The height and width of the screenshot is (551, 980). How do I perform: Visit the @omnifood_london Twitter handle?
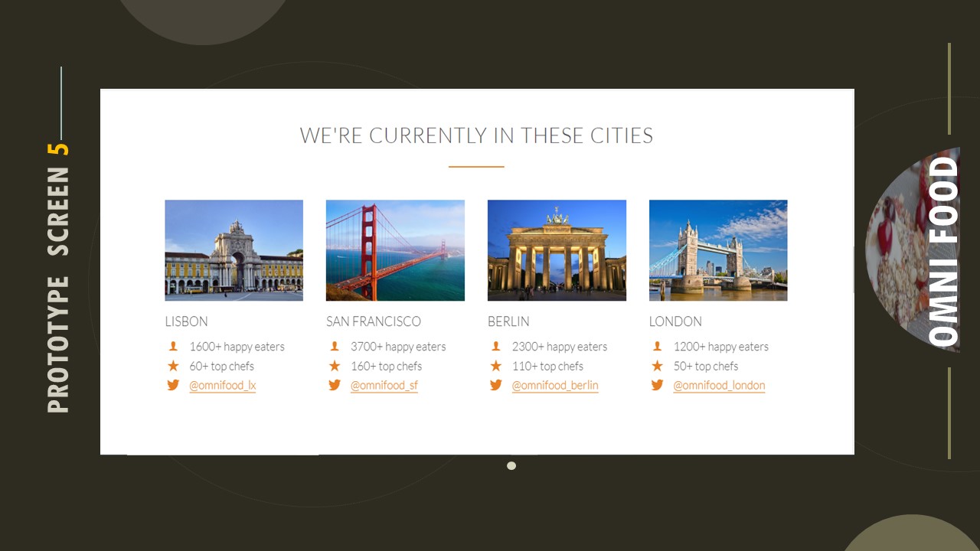tap(719, 386)
